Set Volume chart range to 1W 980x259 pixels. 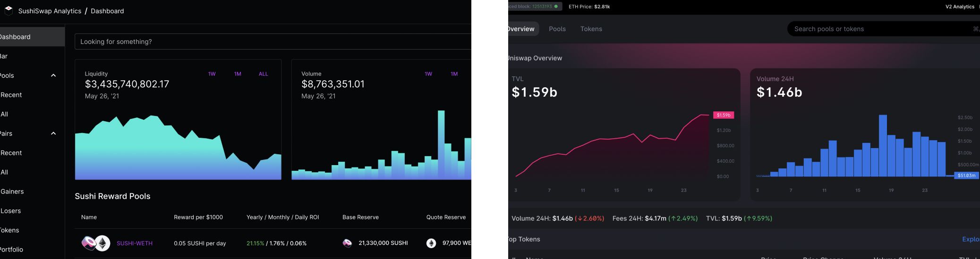tap(428, 74)
